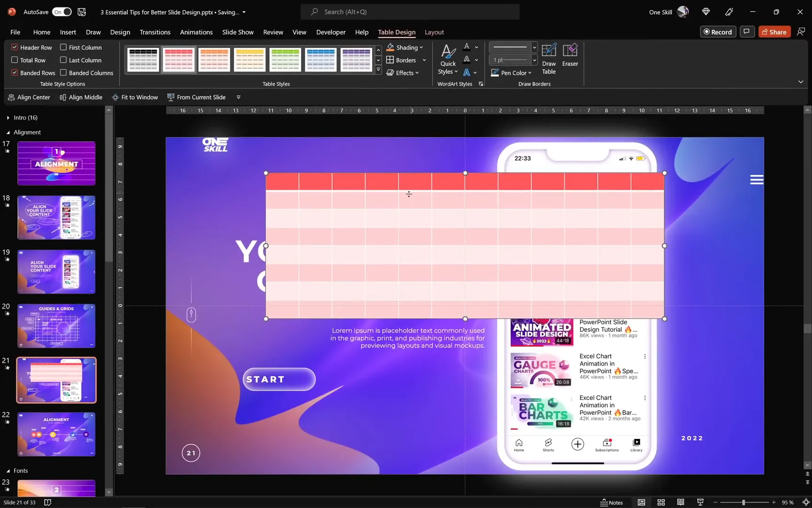
Task: Enable the Banded Columns checkbox
Action: (x=63, y=72)
